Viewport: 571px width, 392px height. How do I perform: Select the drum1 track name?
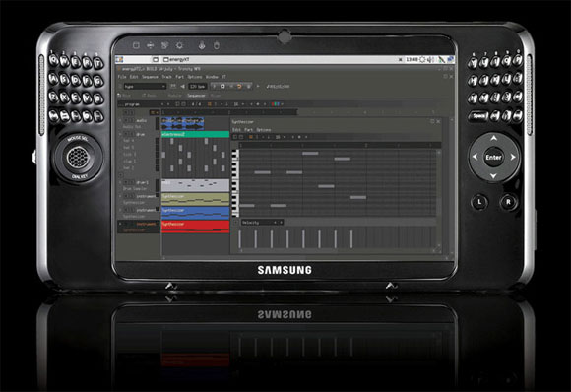(142, 182)
